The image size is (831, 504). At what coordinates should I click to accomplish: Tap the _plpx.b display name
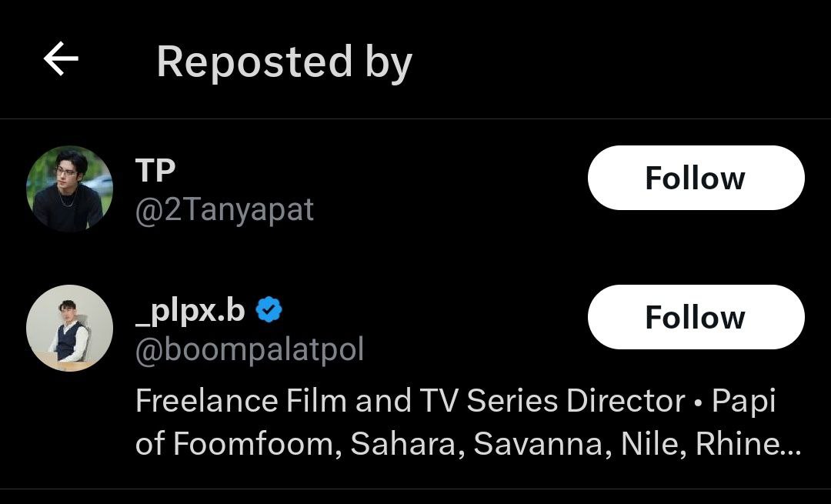coord(190,310)
